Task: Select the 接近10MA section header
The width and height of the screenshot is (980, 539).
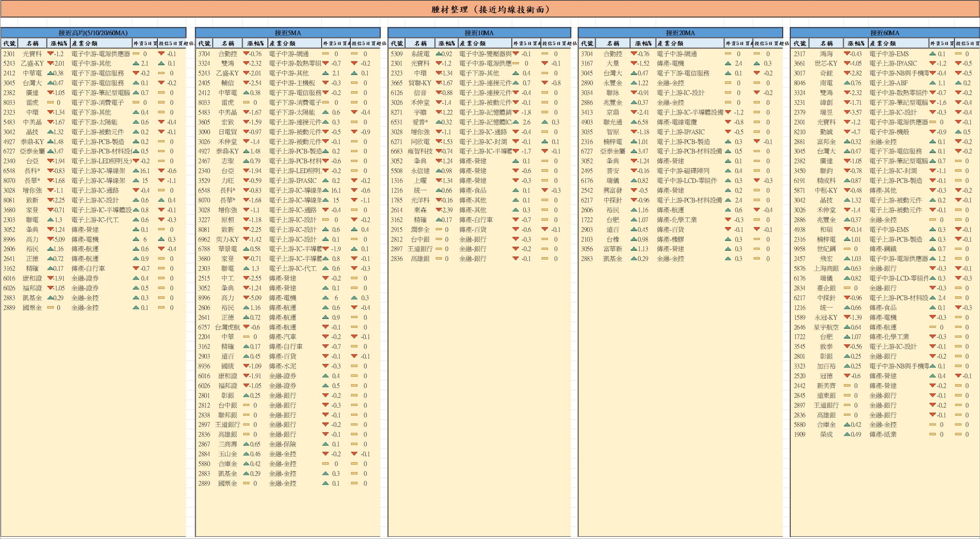Action: (479, 33)
